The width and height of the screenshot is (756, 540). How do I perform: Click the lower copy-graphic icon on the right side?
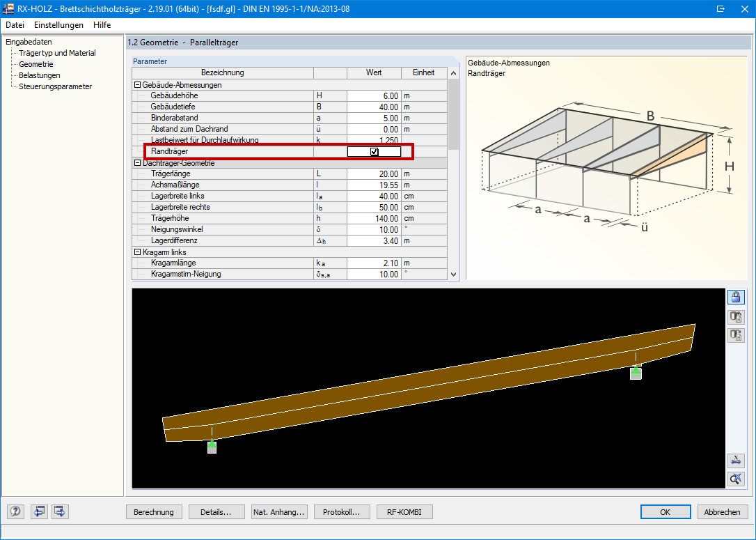tap(736, 335)
